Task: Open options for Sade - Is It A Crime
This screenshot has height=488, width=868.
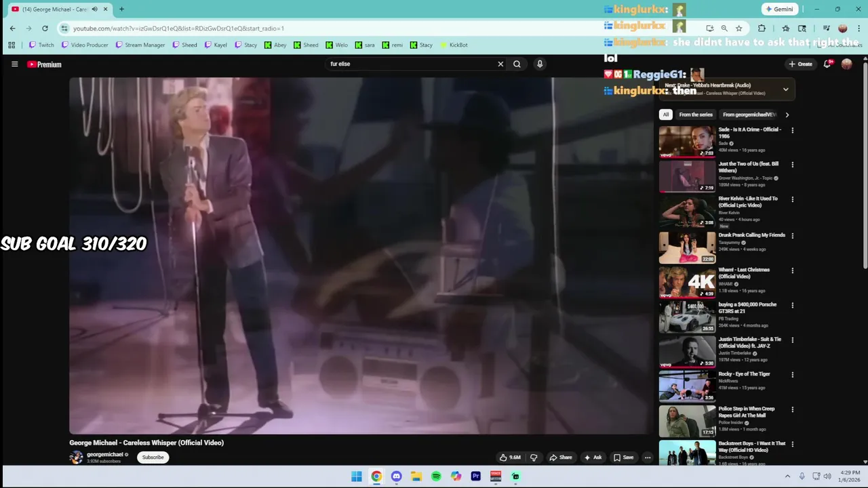Action: point(792,130)
